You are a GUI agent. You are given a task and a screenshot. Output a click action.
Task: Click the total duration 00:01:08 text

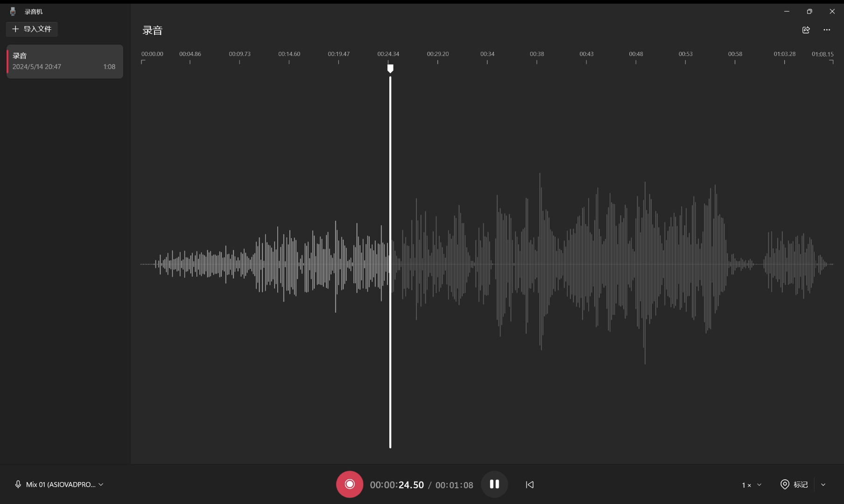pos(454,485)
